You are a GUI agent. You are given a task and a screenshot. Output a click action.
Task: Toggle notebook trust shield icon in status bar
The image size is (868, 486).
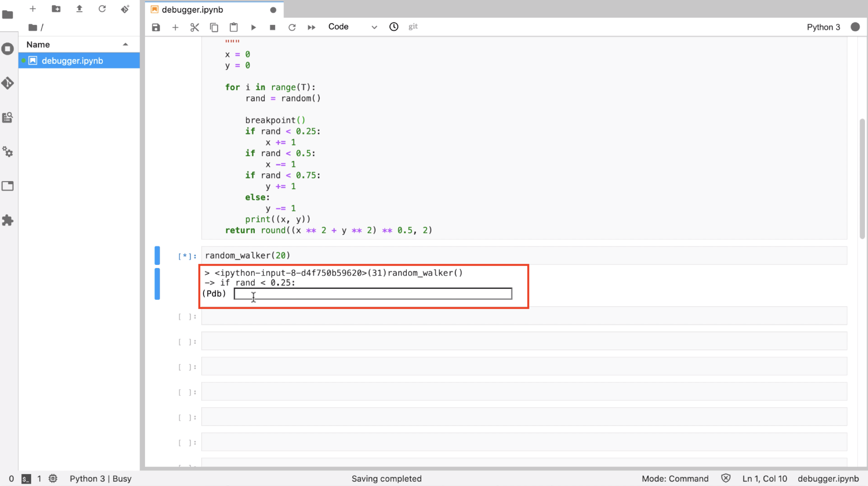pos(726,478)
